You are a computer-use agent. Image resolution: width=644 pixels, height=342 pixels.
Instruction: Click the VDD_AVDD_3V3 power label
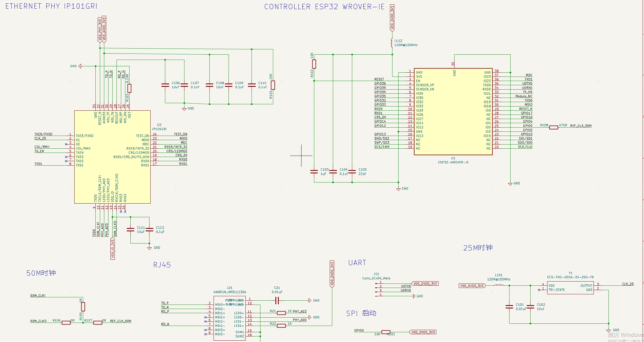point(104,29)
